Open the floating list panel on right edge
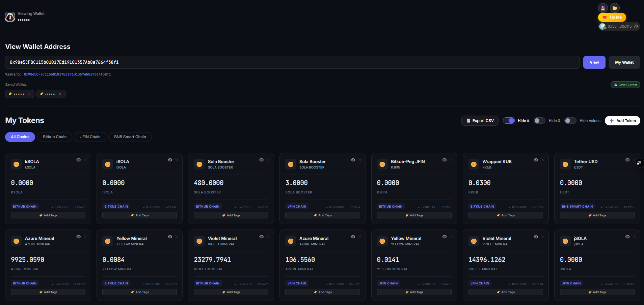The image size is (644, 305). 639,163
